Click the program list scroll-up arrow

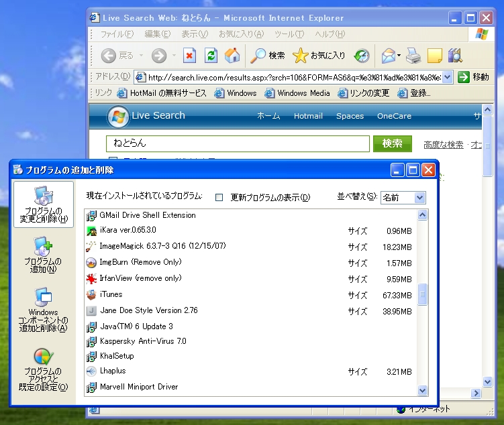(422, 215)
